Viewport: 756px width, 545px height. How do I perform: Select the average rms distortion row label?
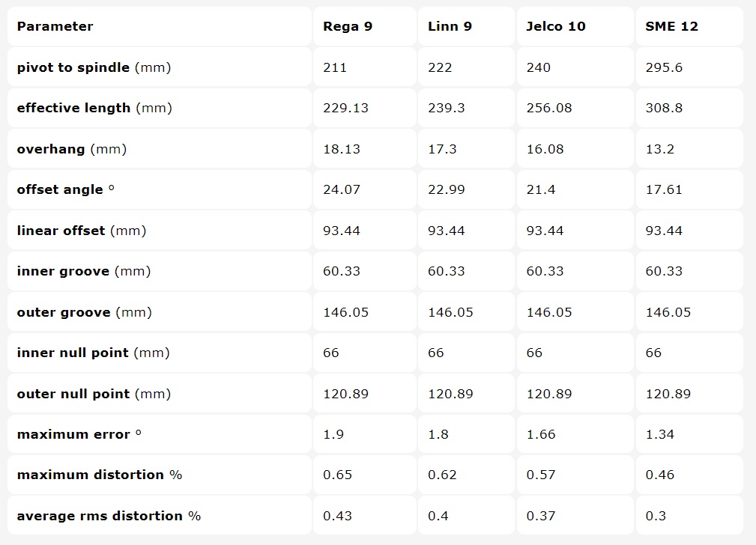pos(109,516)
